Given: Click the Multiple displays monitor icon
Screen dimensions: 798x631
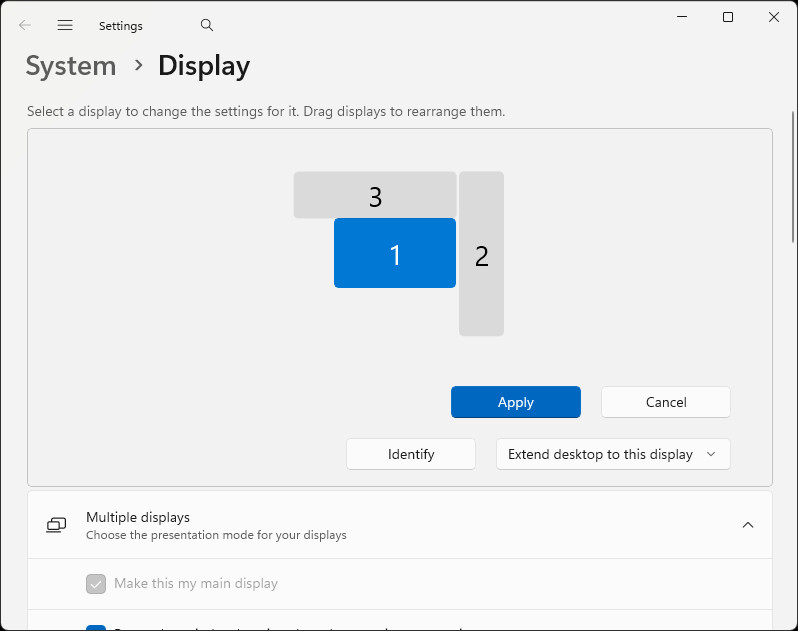Looking at the screenshot, I should tap(56, 525).
